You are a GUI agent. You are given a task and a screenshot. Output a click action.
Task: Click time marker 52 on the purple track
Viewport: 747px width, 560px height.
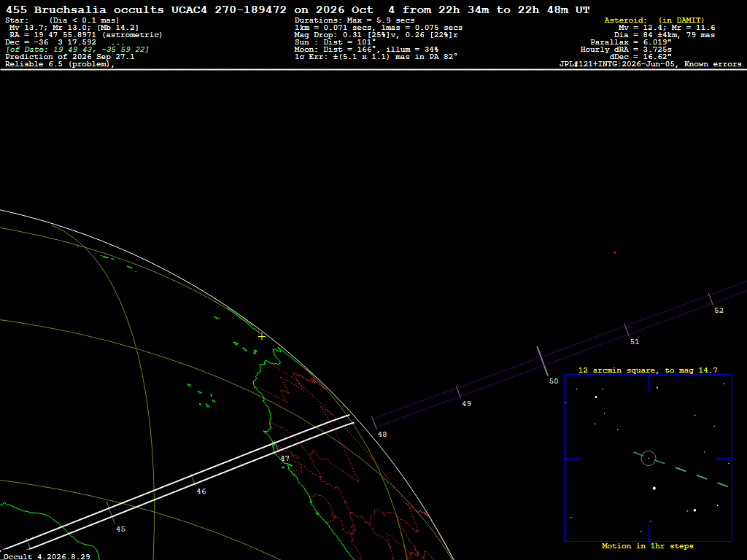(719, 311)
